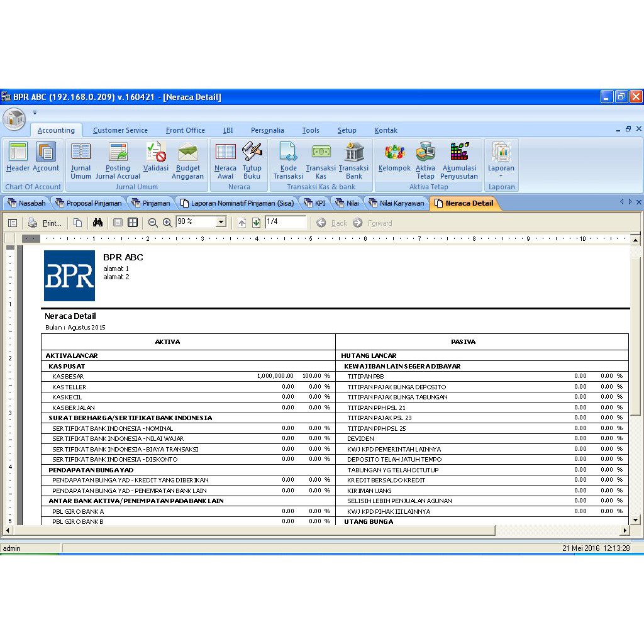The height and width of the screenshot is (644, 644).
Task: Open the quick access toolbar dropdown arrow
Action: pyautogui.click(x=35, y=113)
